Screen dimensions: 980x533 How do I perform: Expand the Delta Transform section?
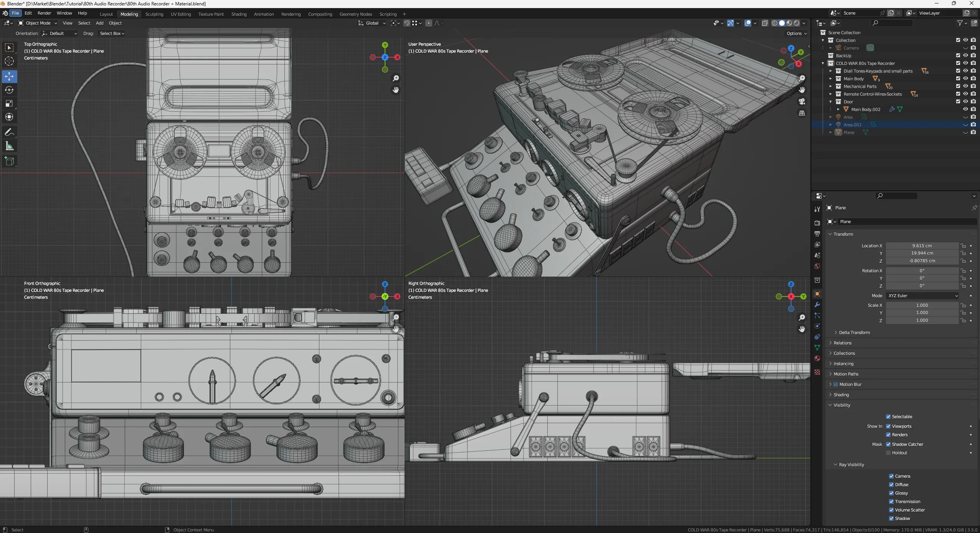point(854,332)
